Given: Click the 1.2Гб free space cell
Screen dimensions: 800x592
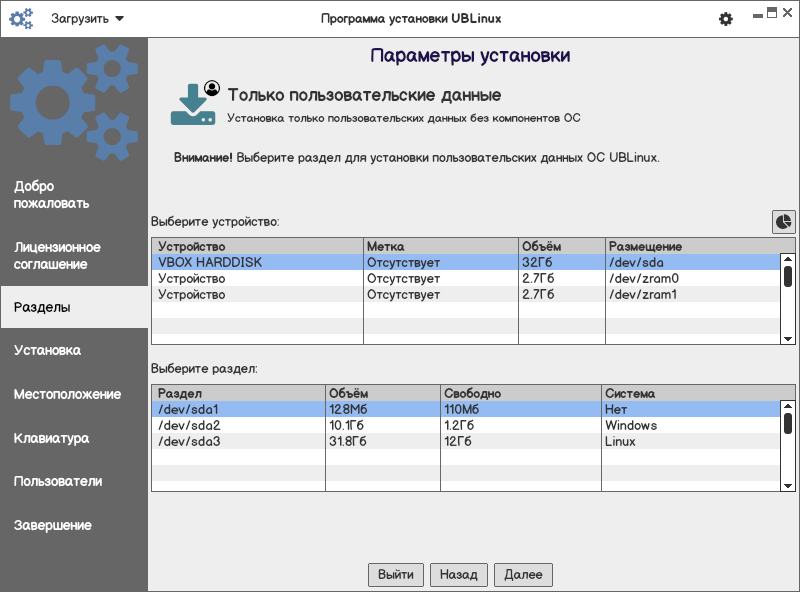Looking at the screenshot, I should click(x=521, y=425).
